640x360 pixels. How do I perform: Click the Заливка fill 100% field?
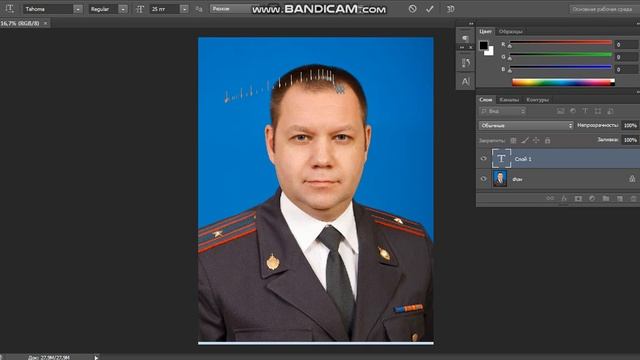pos(630,140)
